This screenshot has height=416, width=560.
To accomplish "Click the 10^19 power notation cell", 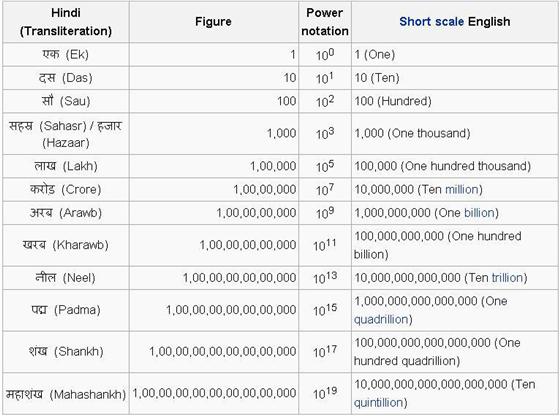I will (x=325, y=394).
